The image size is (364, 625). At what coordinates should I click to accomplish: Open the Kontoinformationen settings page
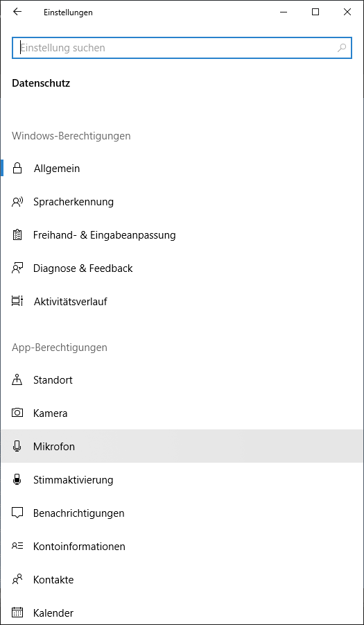pos(182,546)
